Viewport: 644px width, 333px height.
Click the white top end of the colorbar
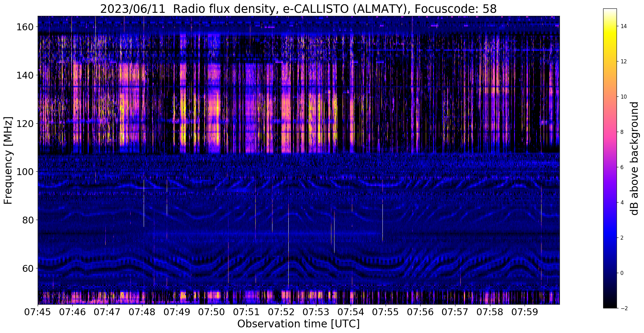tap(610, 10)
